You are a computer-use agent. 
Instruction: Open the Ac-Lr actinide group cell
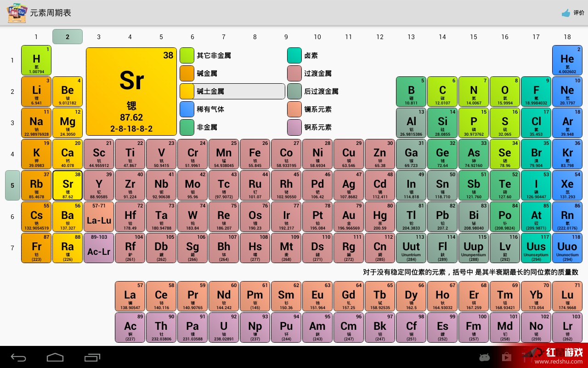[99, 248]
